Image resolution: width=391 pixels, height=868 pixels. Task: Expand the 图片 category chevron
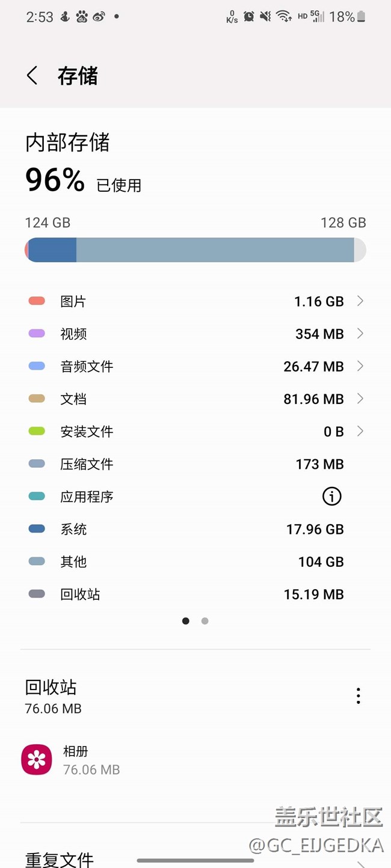tap(360, 301)
